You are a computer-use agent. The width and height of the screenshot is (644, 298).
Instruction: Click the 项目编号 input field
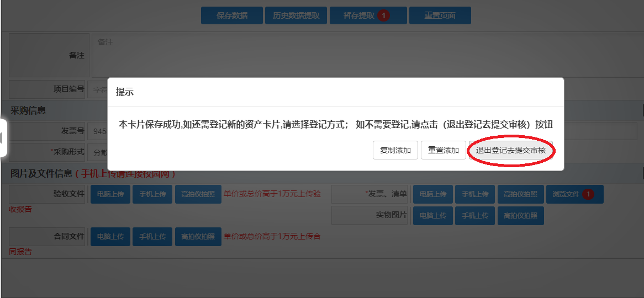(x=97, y=89)
